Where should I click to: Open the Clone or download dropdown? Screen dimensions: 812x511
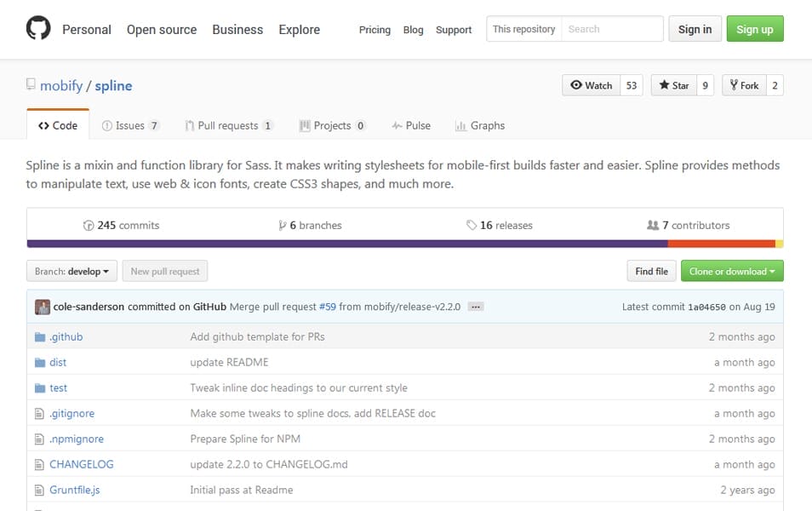pyautogui.click(x=732, y=271)
